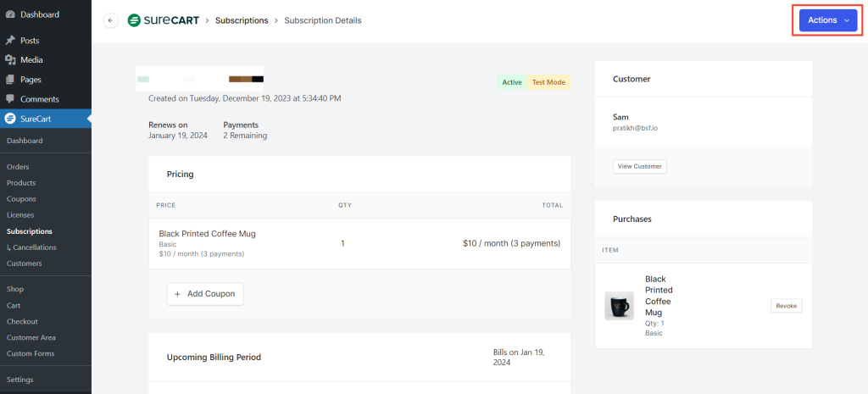Image resolution: width=868 pixels, height=394 pixels.
Task: Revoke the Black Printed Coffee Mug purchase
Action: [x=786, y=306]
